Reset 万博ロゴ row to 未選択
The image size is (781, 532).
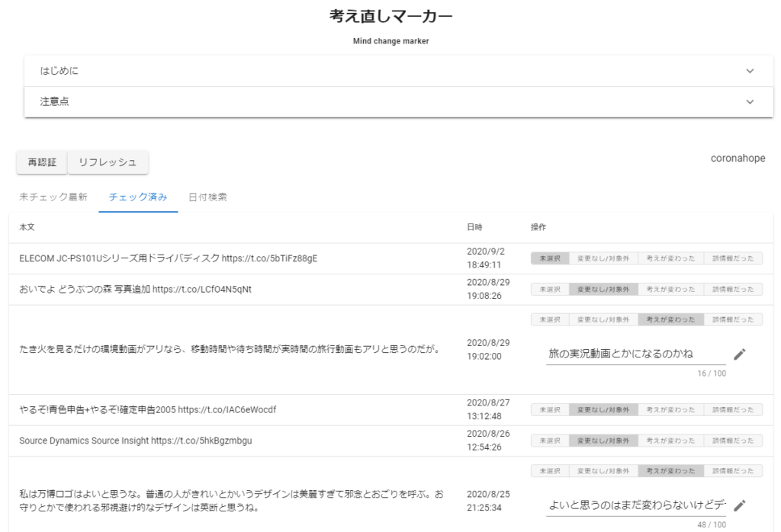point(550,471)
